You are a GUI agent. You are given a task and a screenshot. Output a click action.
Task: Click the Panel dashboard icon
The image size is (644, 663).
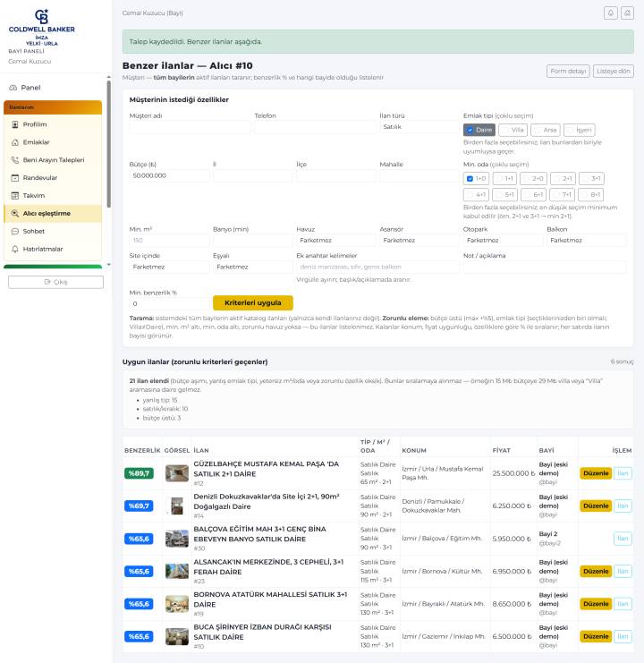13,88
